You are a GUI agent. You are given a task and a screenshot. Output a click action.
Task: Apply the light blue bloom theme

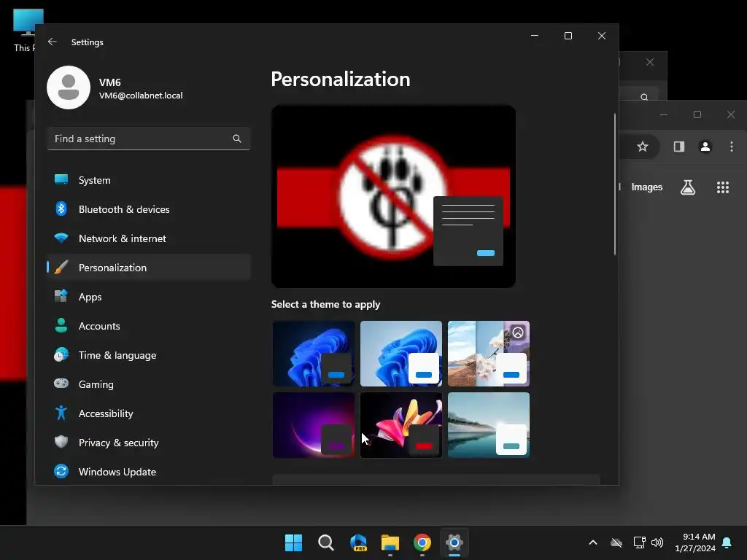[401, 354]
